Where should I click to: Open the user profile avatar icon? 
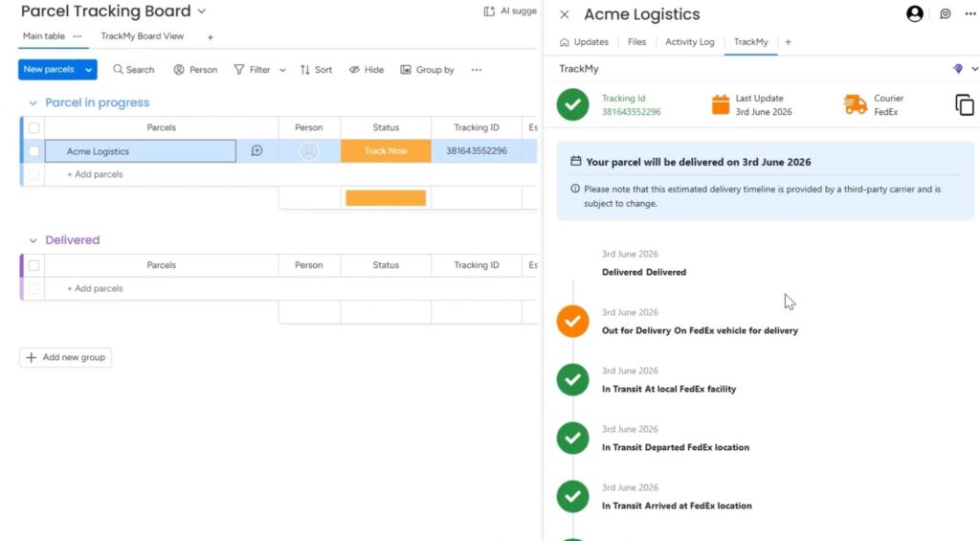914,13
